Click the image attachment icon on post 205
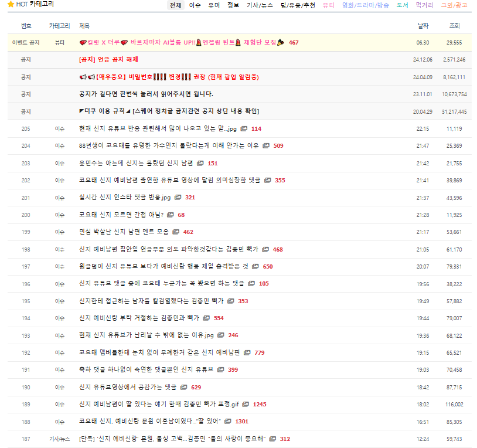Screen dimensions: 477x448 pos(244,129)
